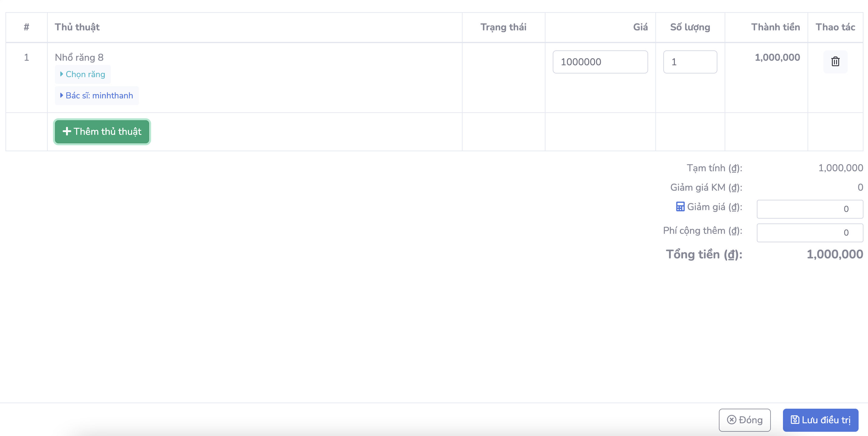868x436 pixels.
Task: Click the plus icon on Thêm thủ thuật
Action: click(x=67, y=131)
